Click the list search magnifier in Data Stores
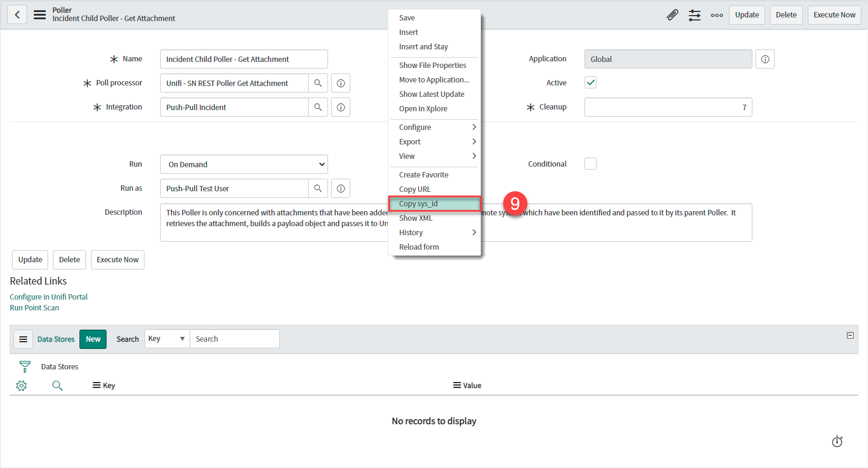 coord(57,385)
